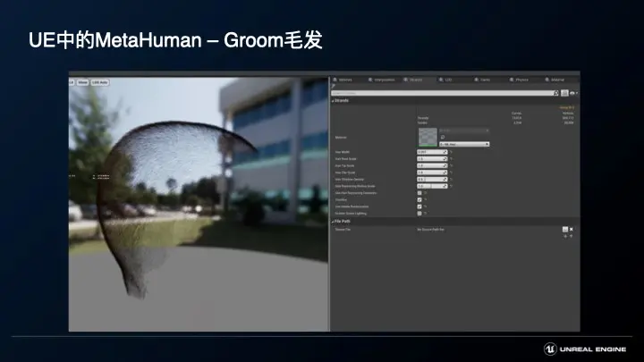
Task: Click the Source File browse button
Action: (x=564, y=230)
